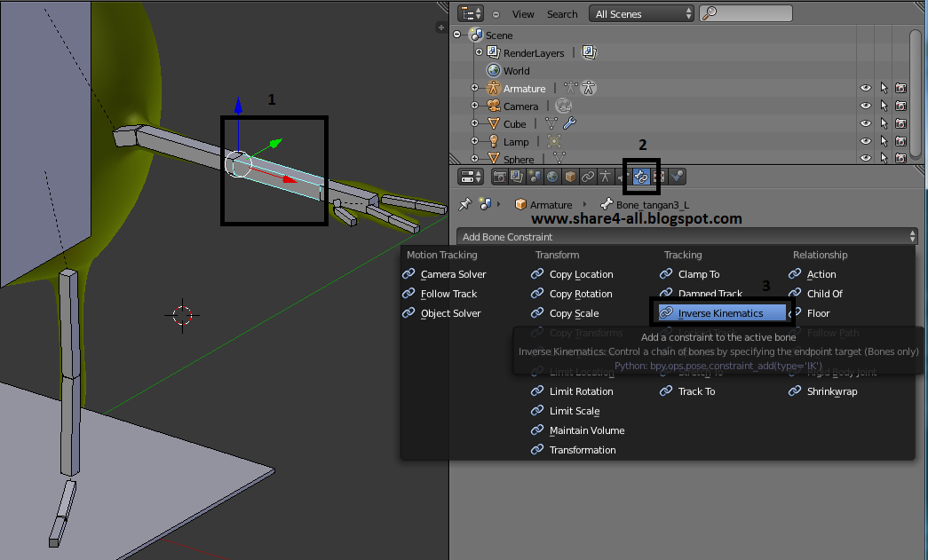Select the Render properties camera icon
928x560 pixels.
click(501, 176)
